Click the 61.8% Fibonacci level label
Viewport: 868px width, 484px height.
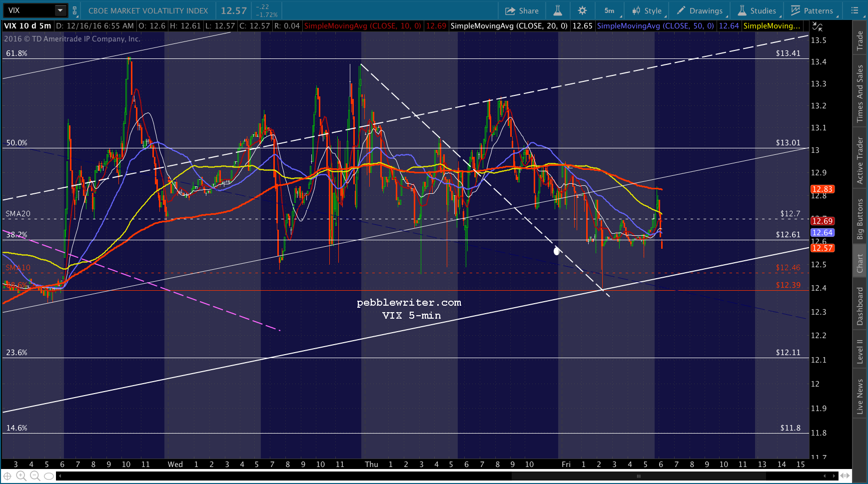16,53
